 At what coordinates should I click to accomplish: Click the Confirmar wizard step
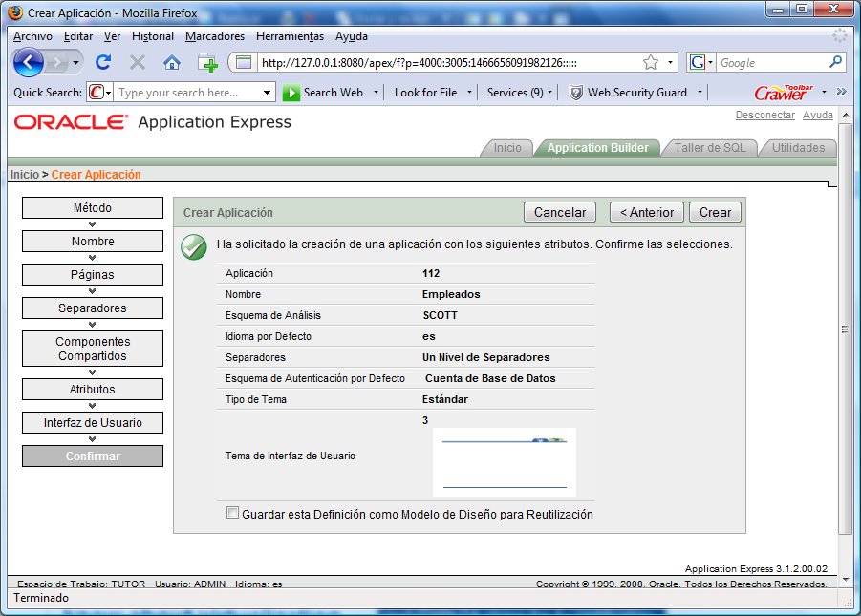point(93,457)
